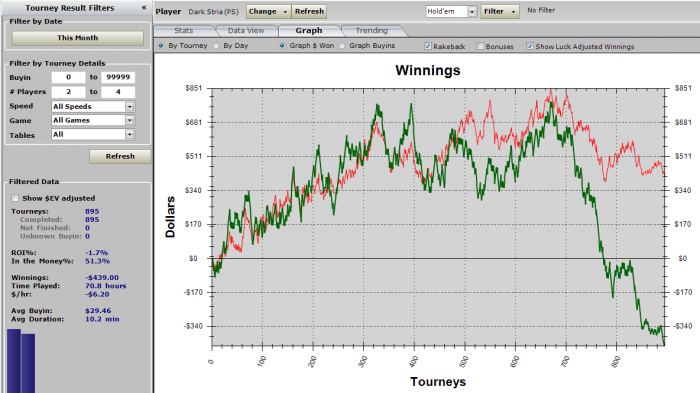This screenshot has width=700, height=393.
Task: Toggle Show Luck Adjusted Winnings checkbox
Action: click(530, 46)
